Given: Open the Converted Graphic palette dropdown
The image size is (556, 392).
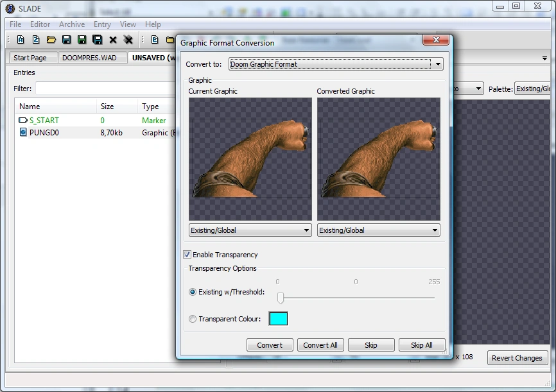Looking at the screenshot, I should point(378,230).
